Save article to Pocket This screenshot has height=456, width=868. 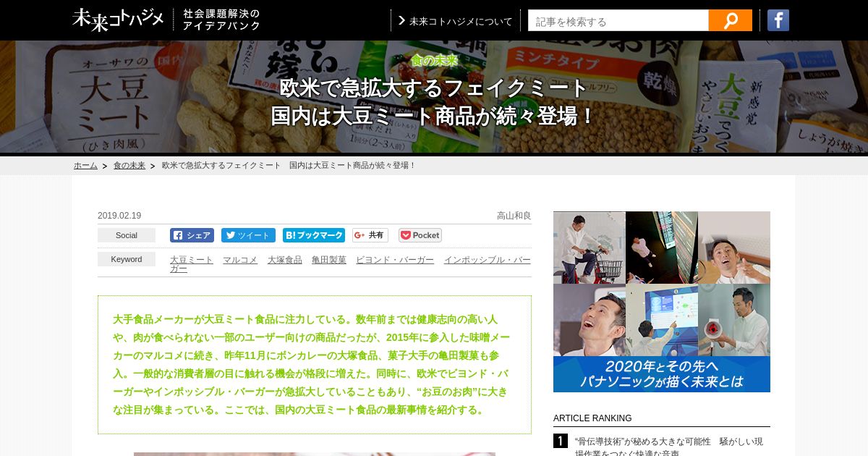(x=420, y=235)
